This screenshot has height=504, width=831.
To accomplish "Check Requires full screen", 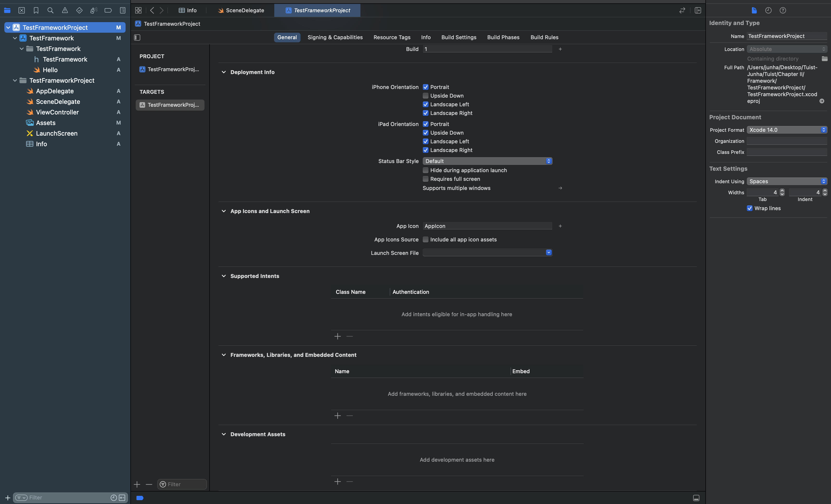I will (x=426, y=179).
